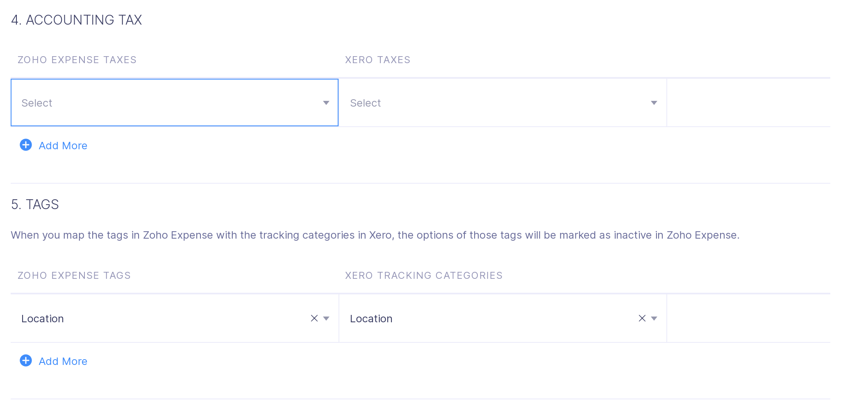Click the chevron on the Xero Location field

pyautogui.click(x=654, y=318)
